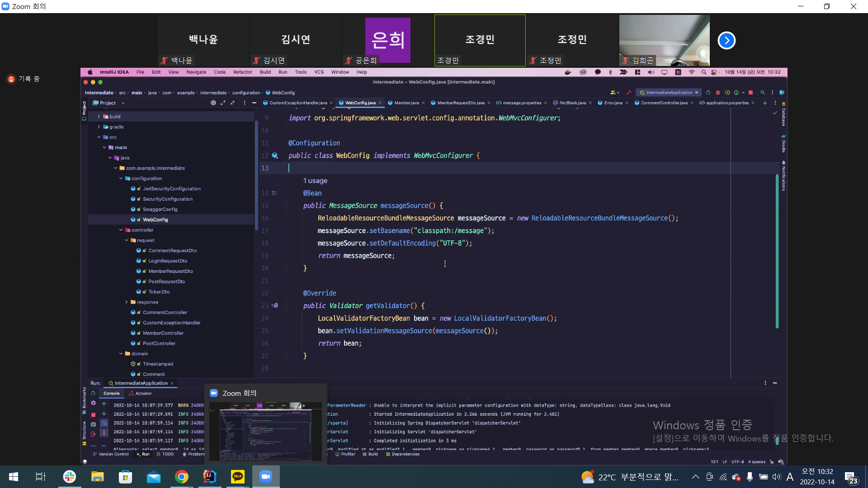Open the Refactor menu
868x488 pixels.
point(242,72)
